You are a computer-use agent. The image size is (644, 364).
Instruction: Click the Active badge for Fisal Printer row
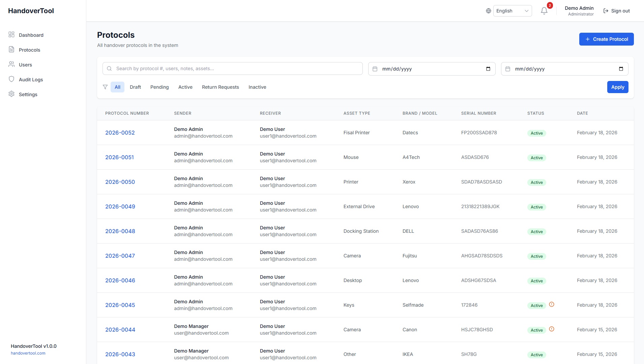click(537, 133)
